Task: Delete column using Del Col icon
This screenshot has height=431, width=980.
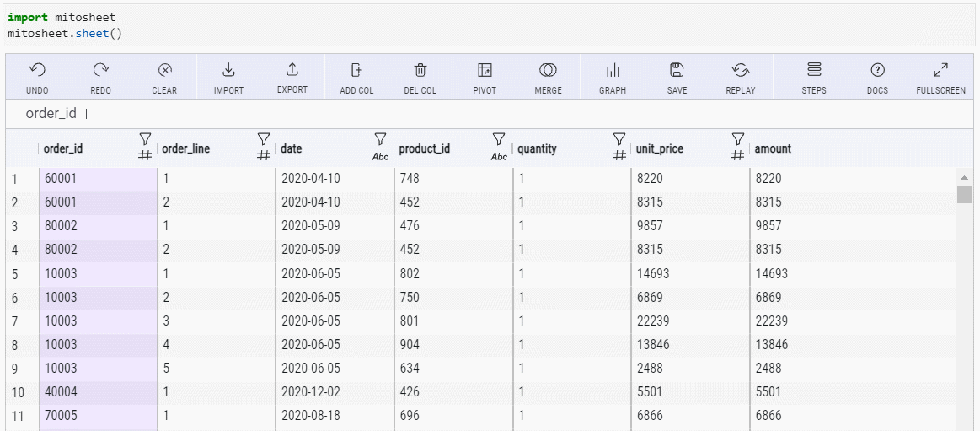Action: click(x=420, y=71)
